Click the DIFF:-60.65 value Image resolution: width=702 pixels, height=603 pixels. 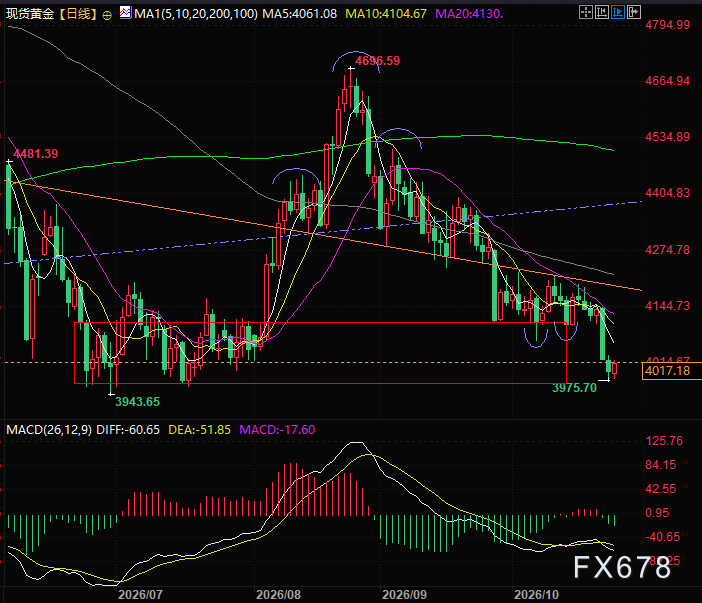click(128, 430)
